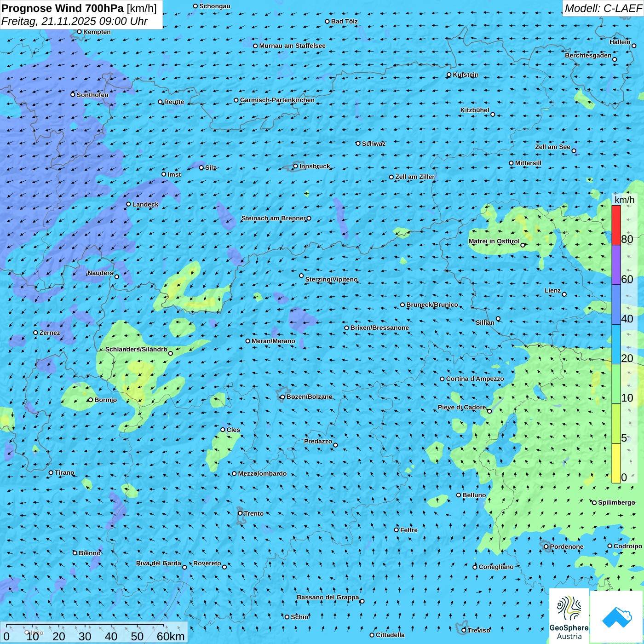Screen dimensions: 644x644
Task: Select the Schlanders/Silandro label
Action: pyautogui.click(x=136, y=349)
